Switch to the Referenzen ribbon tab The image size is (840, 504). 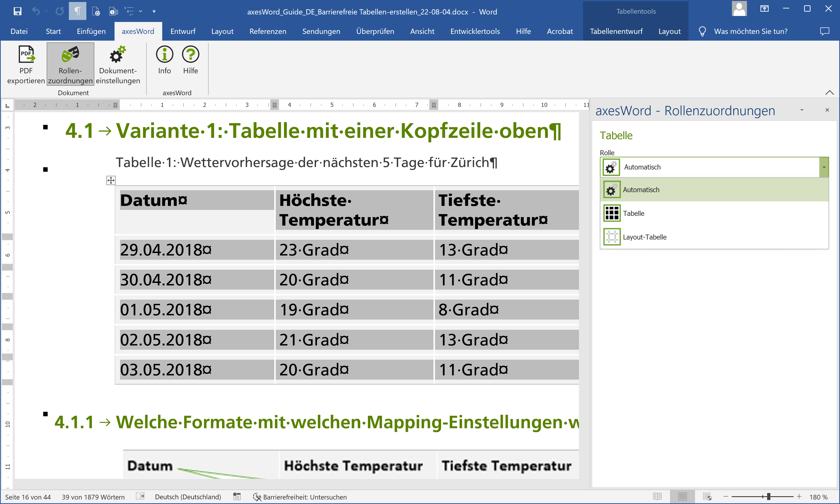268,31
